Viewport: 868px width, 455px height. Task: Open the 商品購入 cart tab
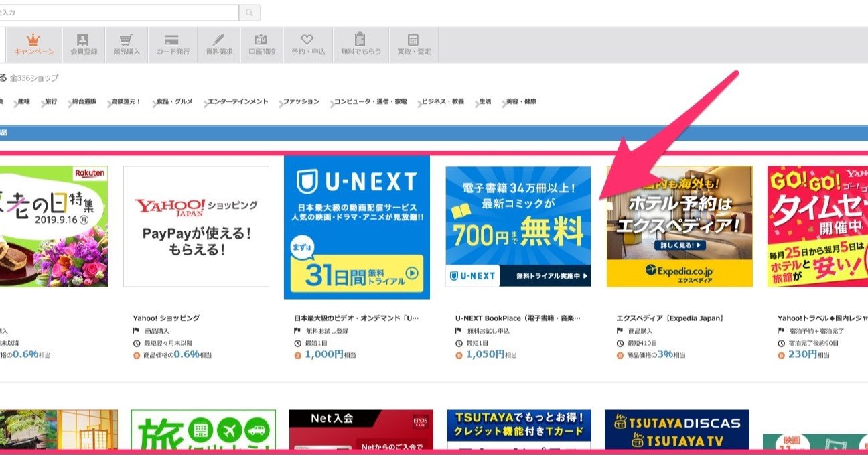coord(127,45)
